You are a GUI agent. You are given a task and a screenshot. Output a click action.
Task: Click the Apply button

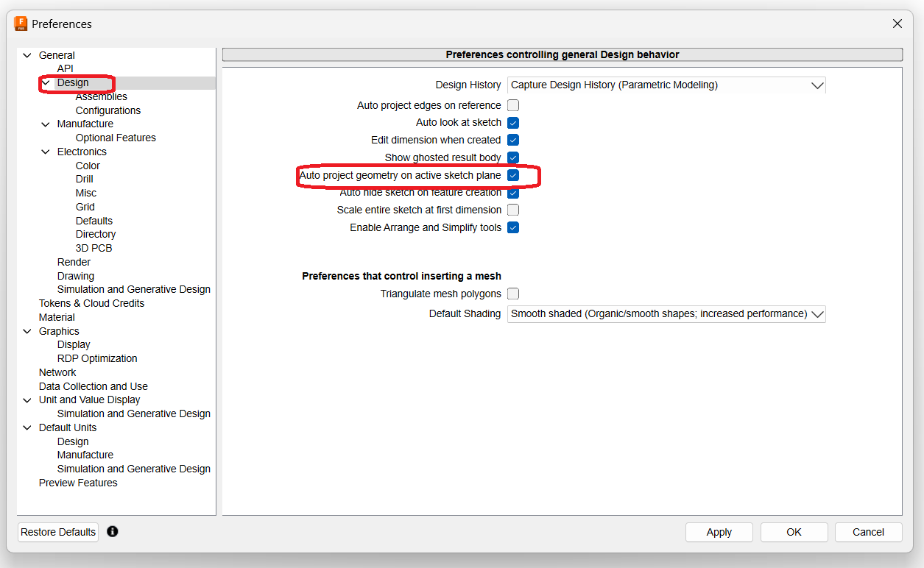[x=719, y=531]
